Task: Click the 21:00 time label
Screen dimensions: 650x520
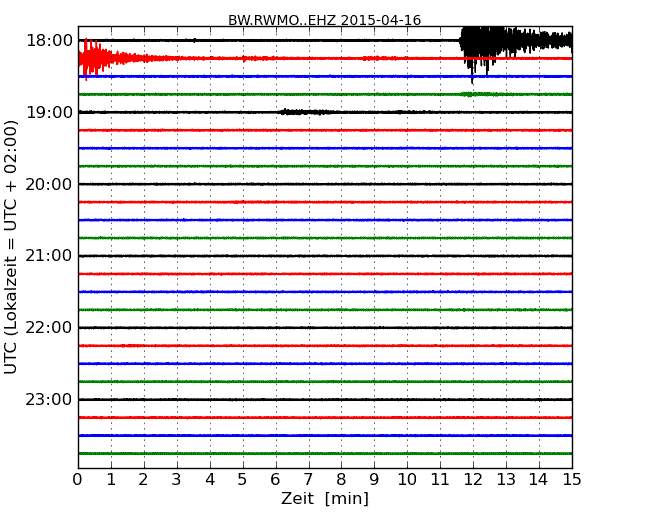Action: coord(49,256)
